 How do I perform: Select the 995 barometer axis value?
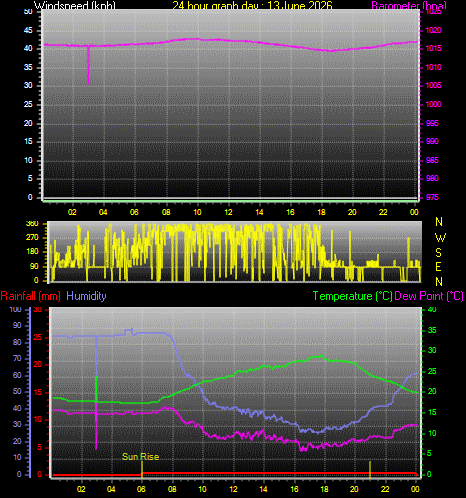tap(432, 123)
